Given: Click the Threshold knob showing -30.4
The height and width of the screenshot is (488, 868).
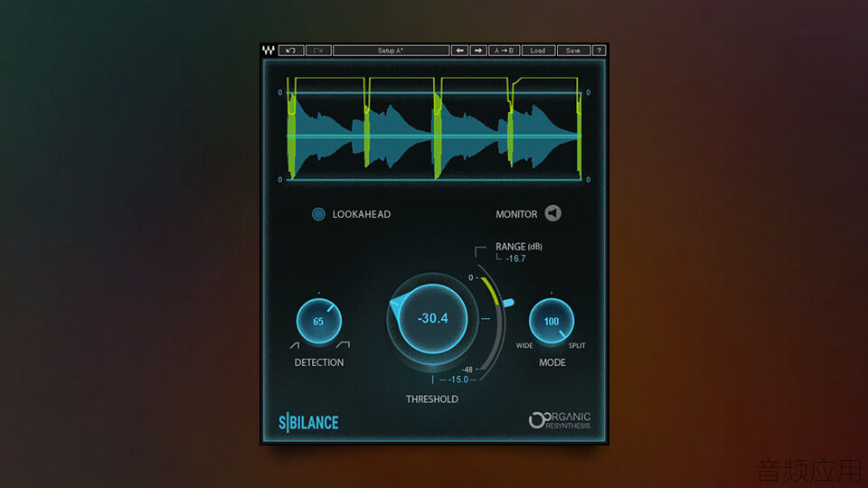Looking at the screenshot, I should (432, 319).
